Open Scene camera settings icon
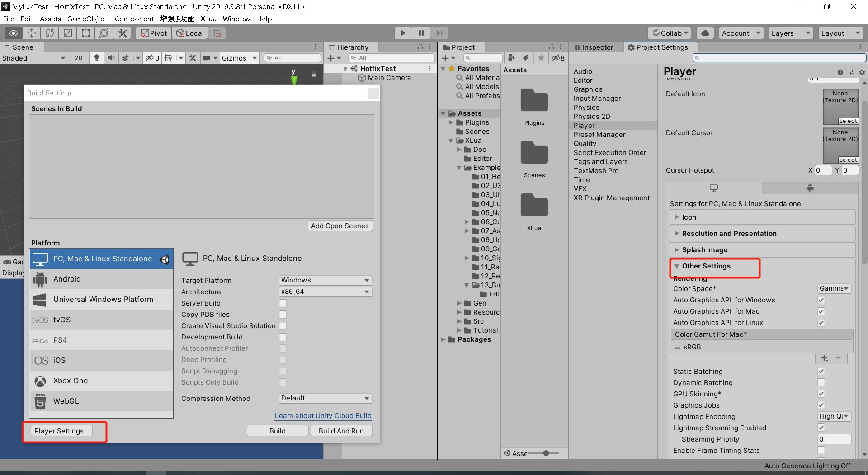This screenshot has width=868, height=475. coord(207,58)
